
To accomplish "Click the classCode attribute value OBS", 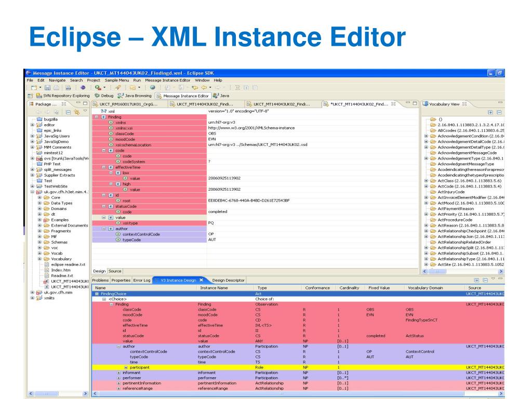I will point(212,134).
